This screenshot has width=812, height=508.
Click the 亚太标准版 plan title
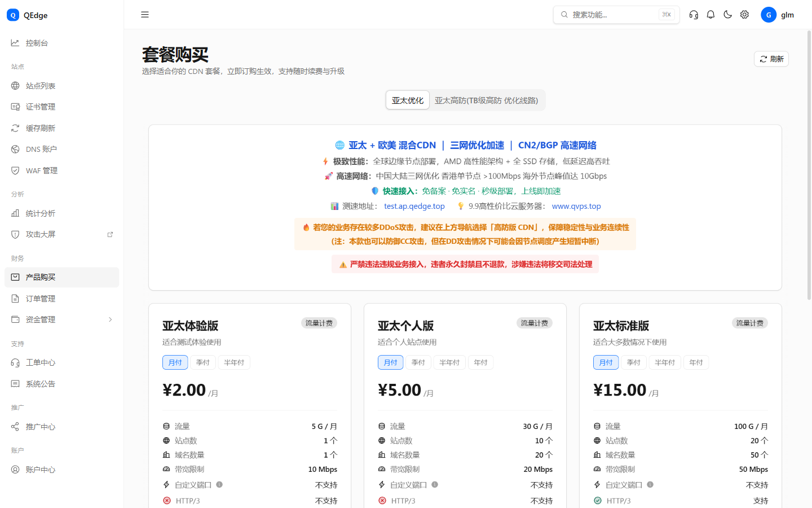(x=621, y=326)
